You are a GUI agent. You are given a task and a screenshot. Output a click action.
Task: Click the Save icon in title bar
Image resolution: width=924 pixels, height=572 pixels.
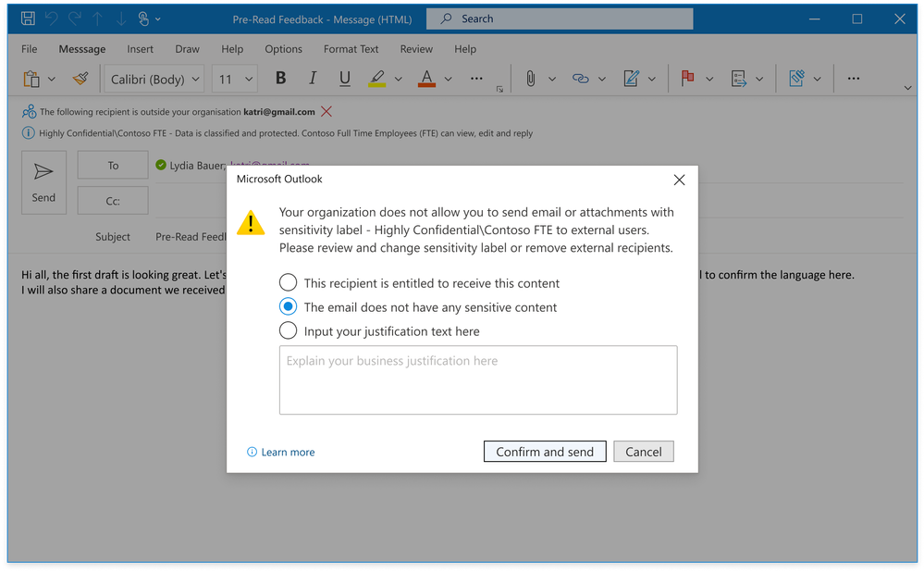pyautogui.click(x=28, y=19)
